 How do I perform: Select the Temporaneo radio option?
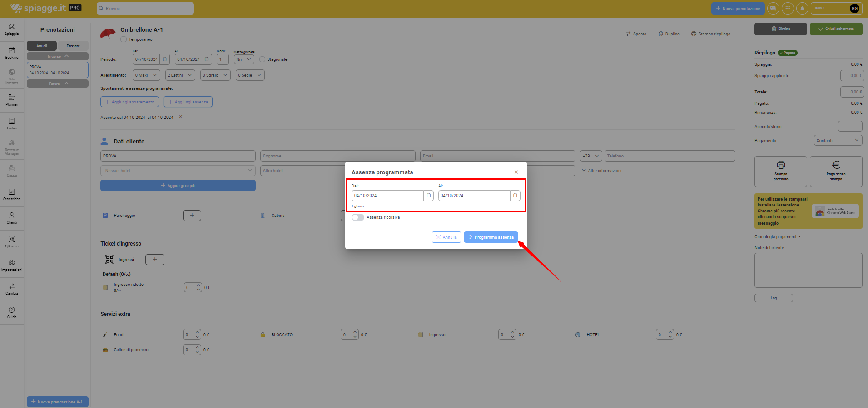point(124,39)
